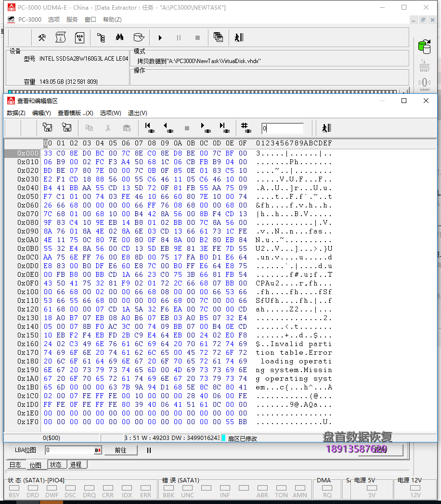Open the task information scroll icon
This screenshot has height=504, width=441.
pyautogui.click(x=61, y=37)
